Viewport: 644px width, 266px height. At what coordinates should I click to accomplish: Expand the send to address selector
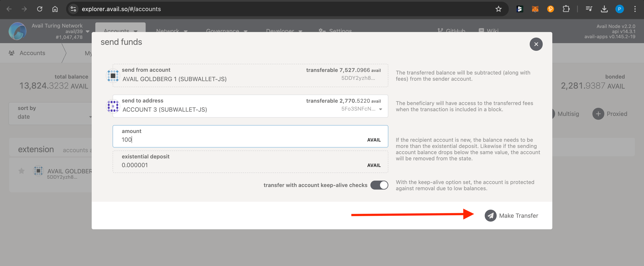pyautogui.click(x=380, y=109)
